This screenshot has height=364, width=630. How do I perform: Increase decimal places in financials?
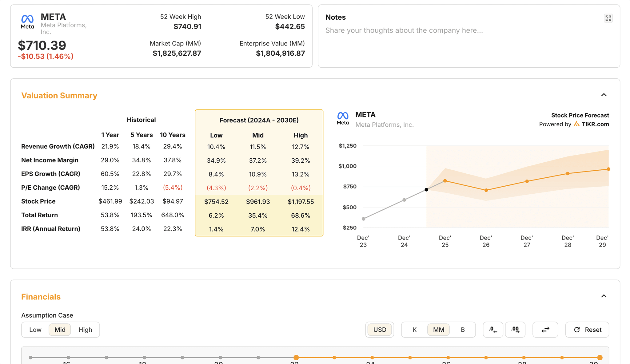(515, 330)
